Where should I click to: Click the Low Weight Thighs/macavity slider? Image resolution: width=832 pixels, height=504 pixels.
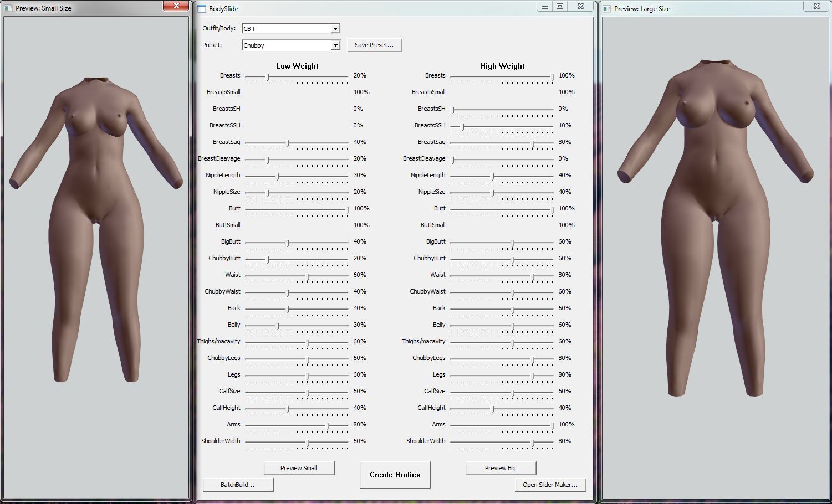(297, 344)
